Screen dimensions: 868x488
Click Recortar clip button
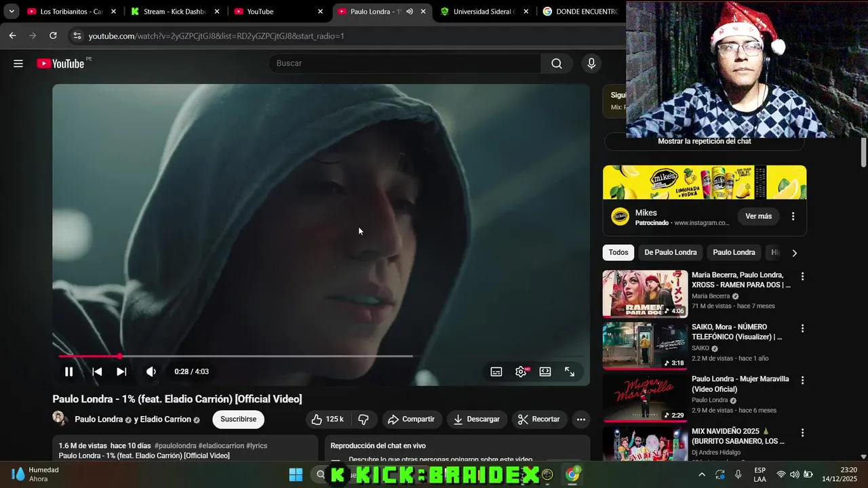coord(539,420)
